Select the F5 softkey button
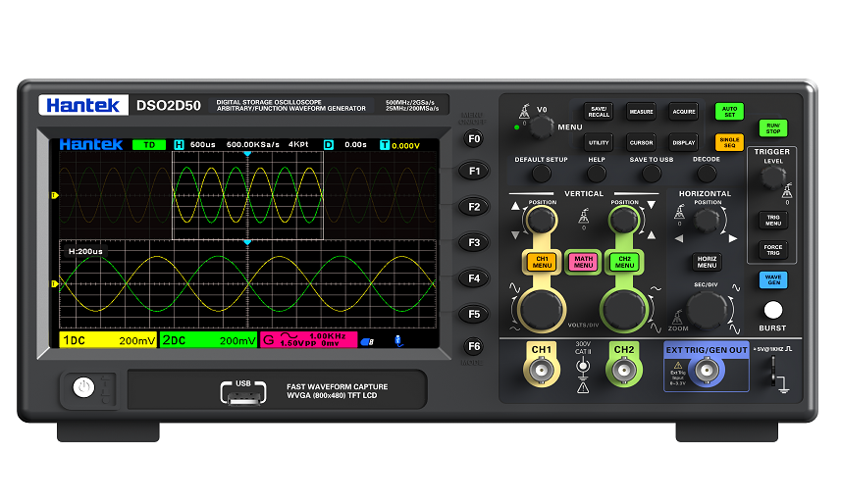The width and height of the screenshot is (841, 504). pos(474,314)
